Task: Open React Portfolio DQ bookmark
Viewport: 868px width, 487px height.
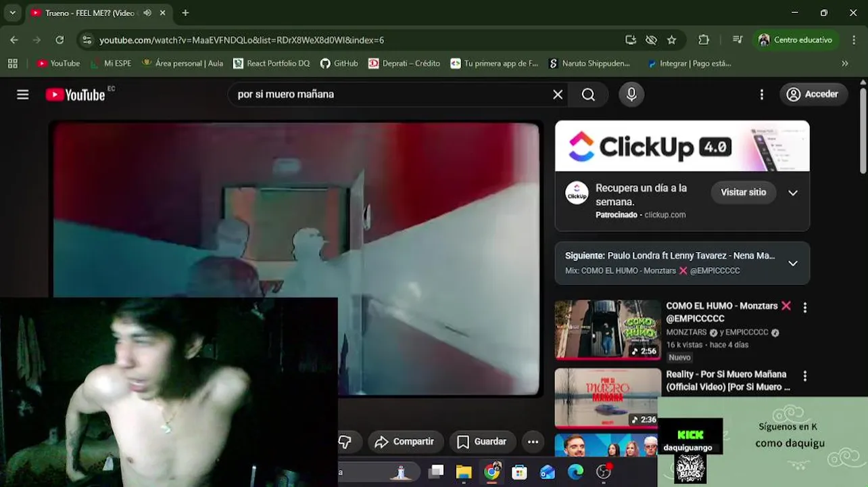Action: point(272,64)
